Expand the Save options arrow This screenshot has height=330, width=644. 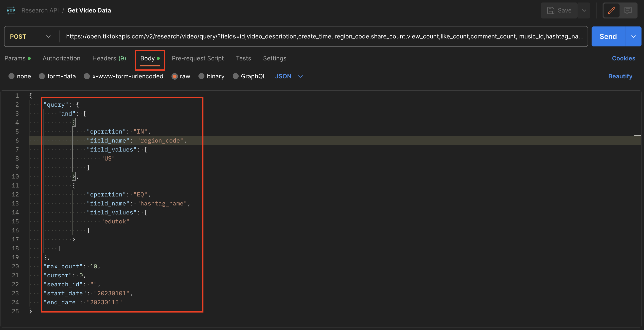[584, 10]
